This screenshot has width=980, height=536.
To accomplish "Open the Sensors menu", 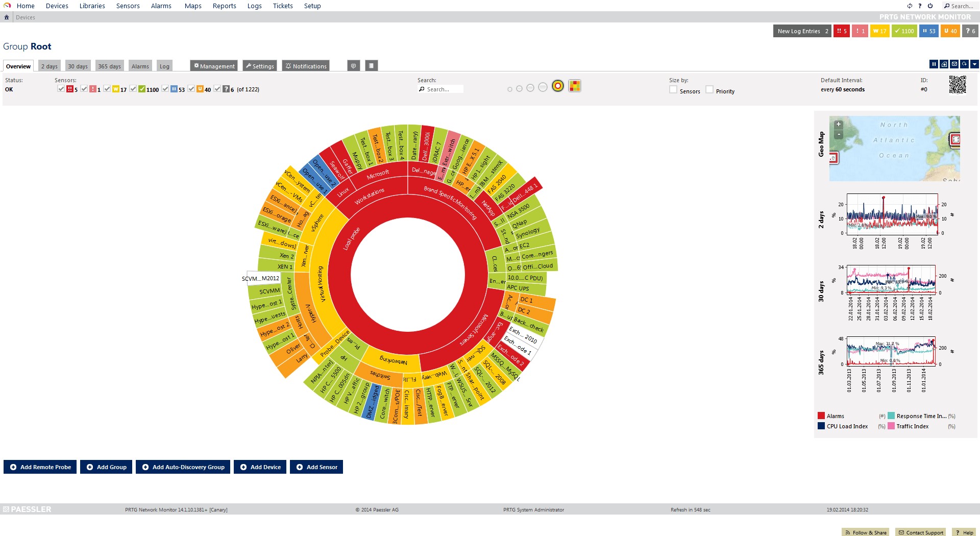I will tap(128, 6).
